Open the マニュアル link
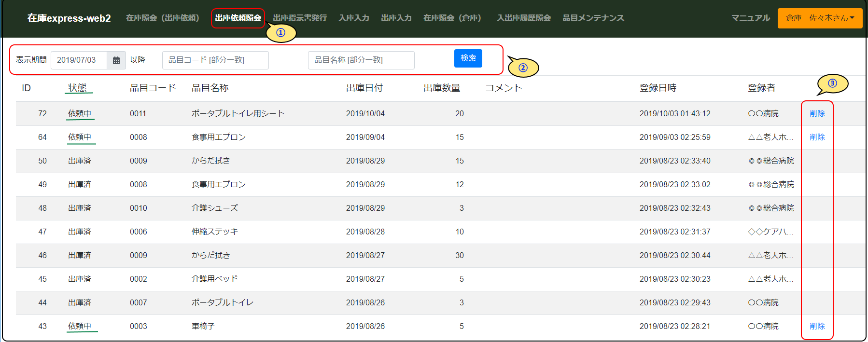 [751, 18]
